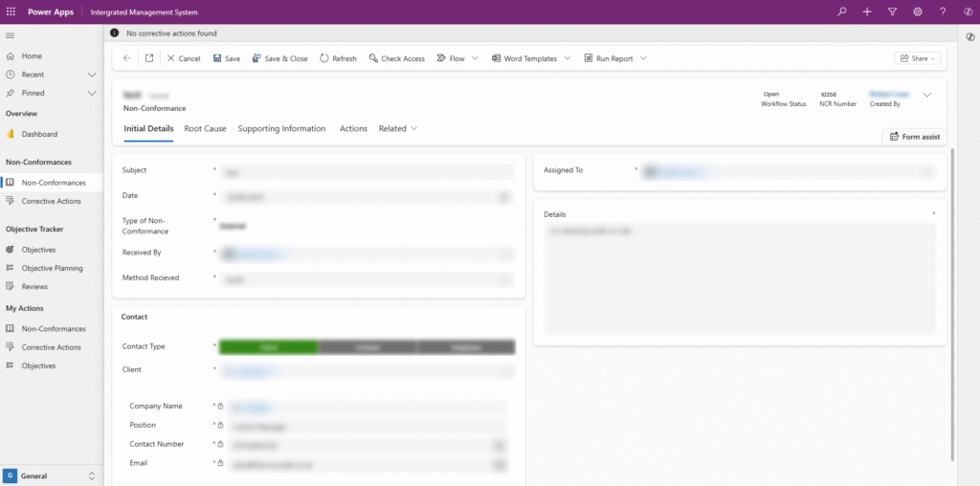The image size is (980, 486).
Task: Switch to the Root Cause tab
Action: click(205, 128)
